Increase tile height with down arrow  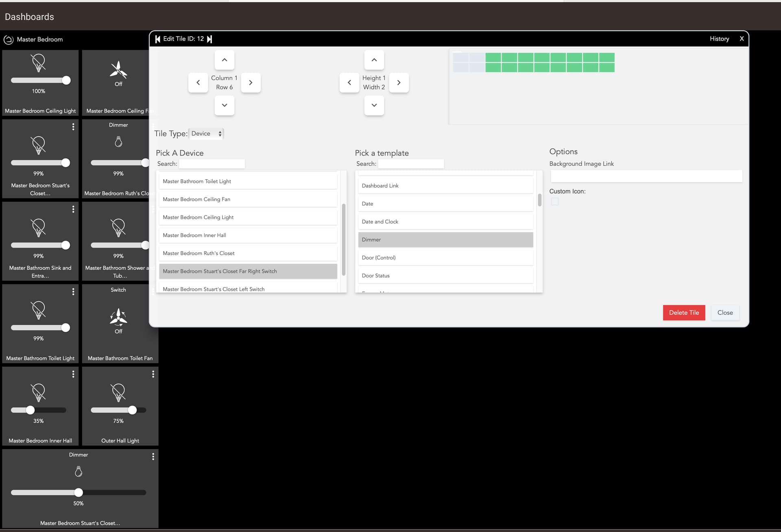click(x=374, y=105)
